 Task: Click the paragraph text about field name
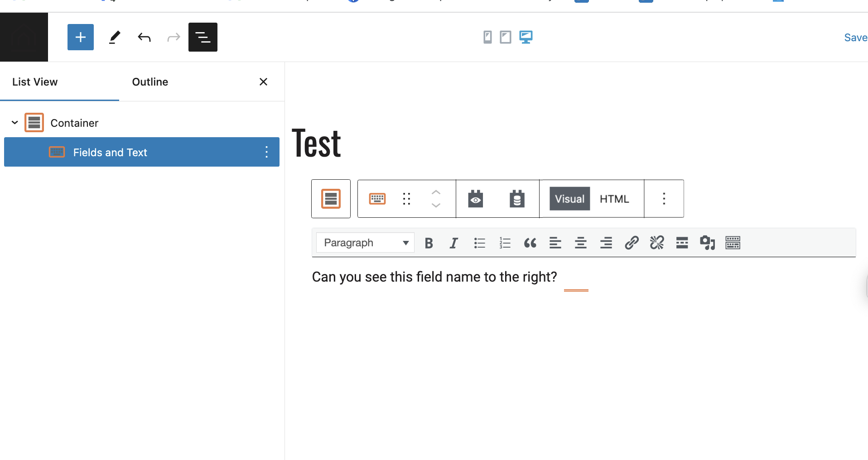(x=434, y=277)
